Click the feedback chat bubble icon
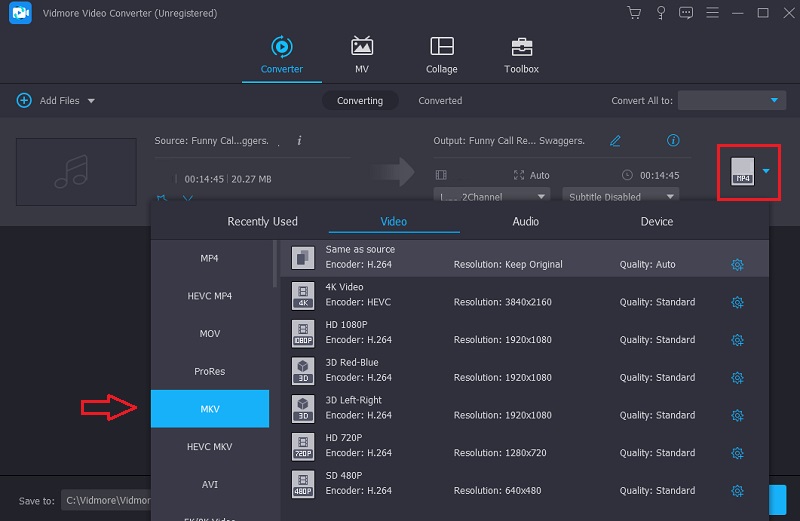The image size is (800, 521). tap(685, 13)
